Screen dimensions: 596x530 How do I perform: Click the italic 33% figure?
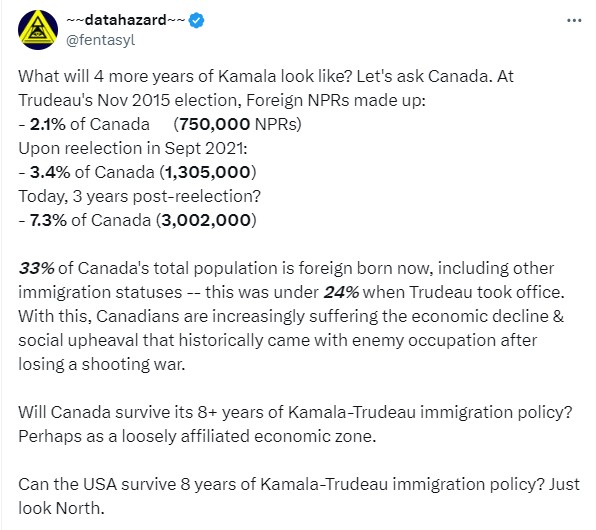[x=36, y=268]
